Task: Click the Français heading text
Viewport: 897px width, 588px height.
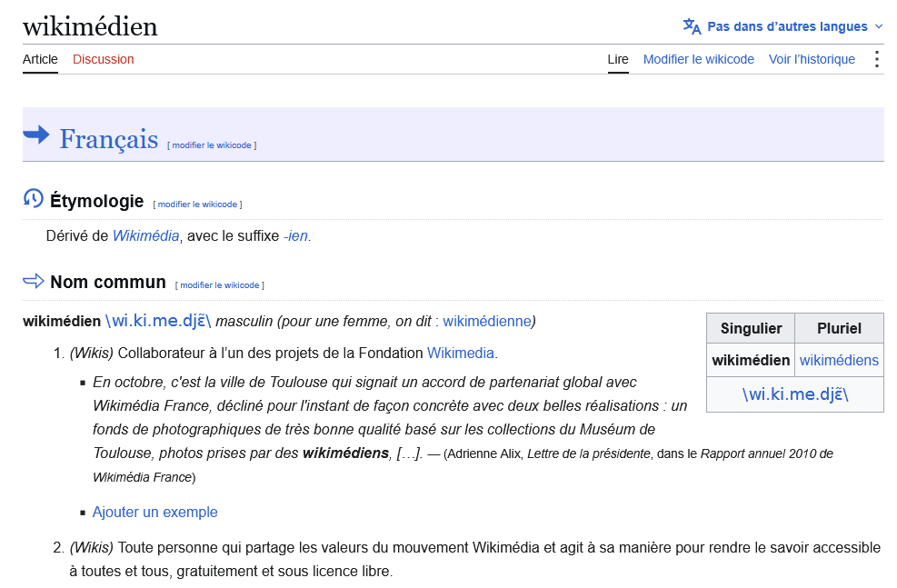Action: [x=109, y=139]
